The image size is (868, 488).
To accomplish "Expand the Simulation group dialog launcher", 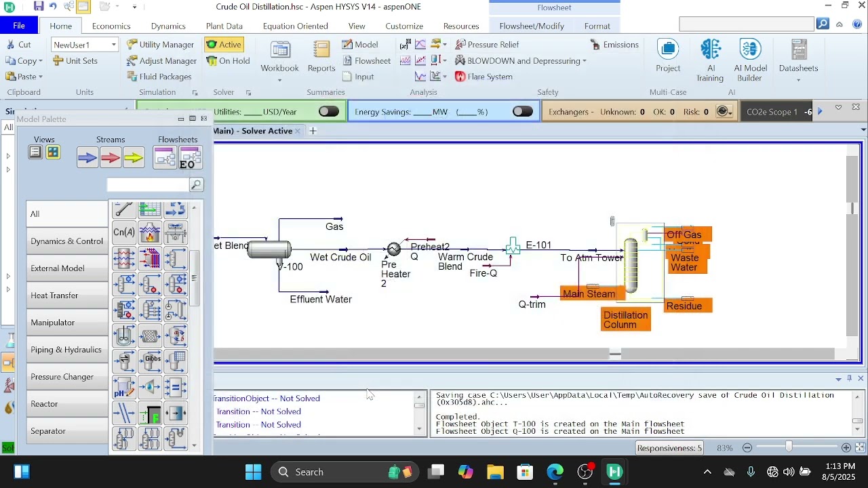I will point(195,93).
